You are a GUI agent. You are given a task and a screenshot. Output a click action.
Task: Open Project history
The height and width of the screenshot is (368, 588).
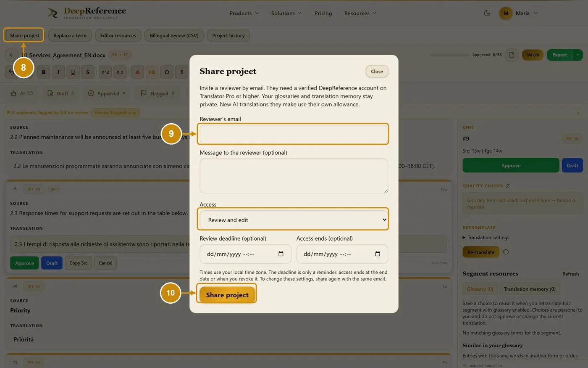pos(228,35)
